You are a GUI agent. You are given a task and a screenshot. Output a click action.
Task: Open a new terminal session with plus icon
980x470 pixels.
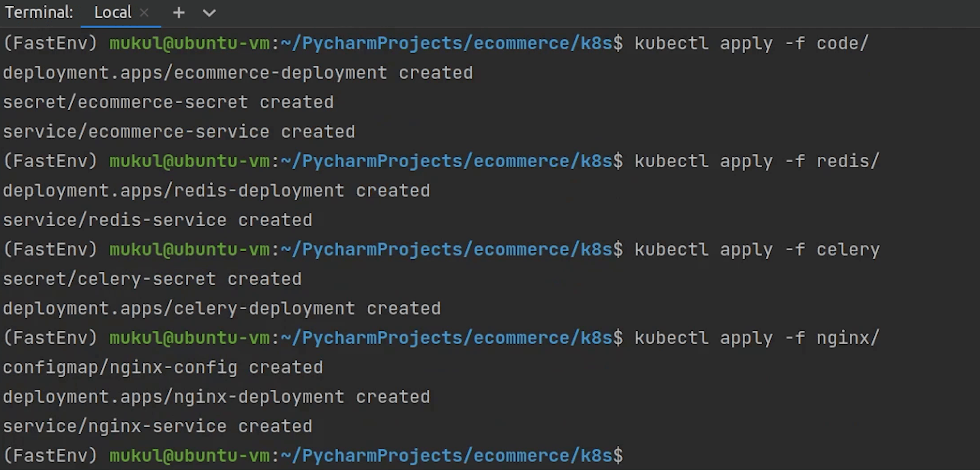tap(179, 13)
